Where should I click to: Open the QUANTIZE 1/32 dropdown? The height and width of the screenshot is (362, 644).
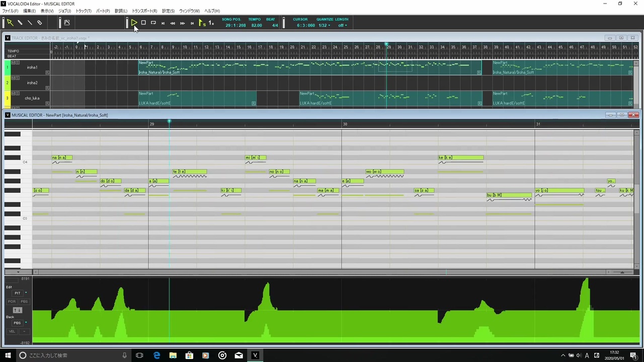(325, 25)
